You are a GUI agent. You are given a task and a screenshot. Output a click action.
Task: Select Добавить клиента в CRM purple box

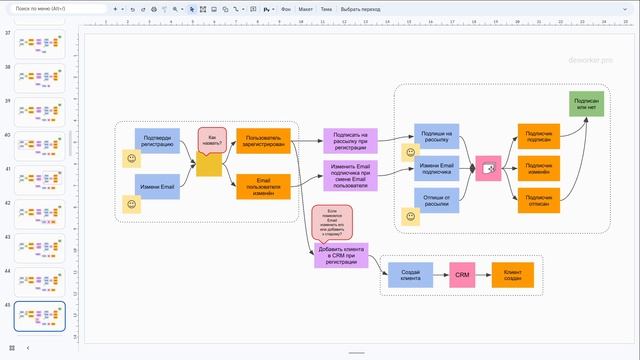pos(341,256)
